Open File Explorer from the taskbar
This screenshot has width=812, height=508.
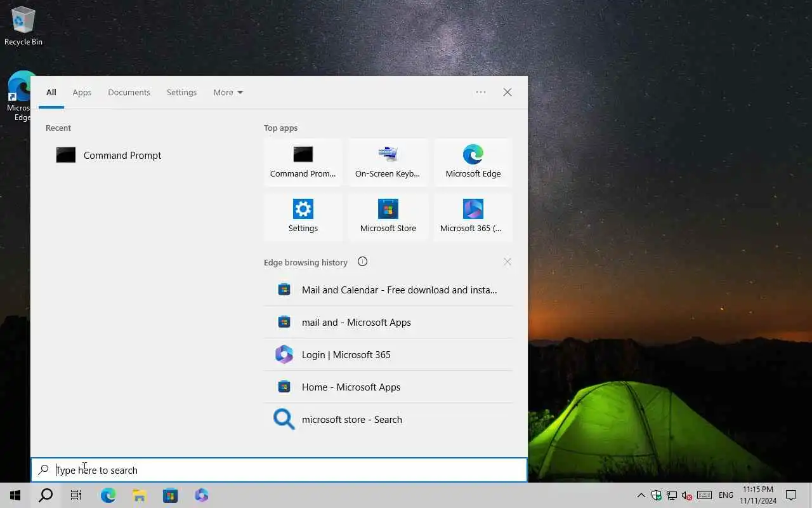139,495
